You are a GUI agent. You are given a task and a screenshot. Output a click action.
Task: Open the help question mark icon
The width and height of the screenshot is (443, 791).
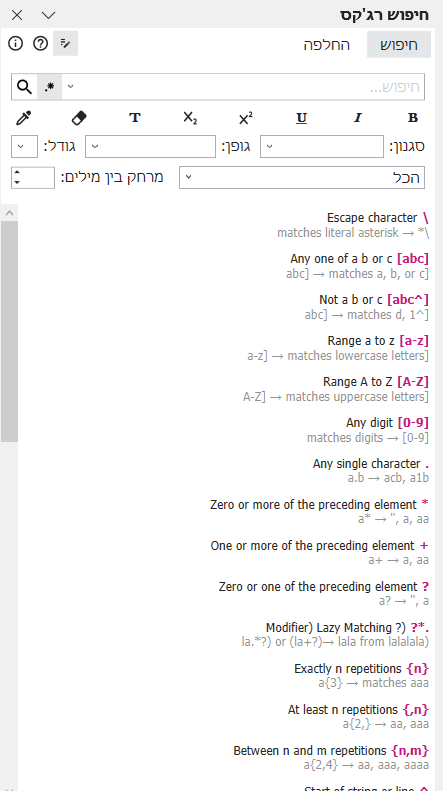point(40,43)
